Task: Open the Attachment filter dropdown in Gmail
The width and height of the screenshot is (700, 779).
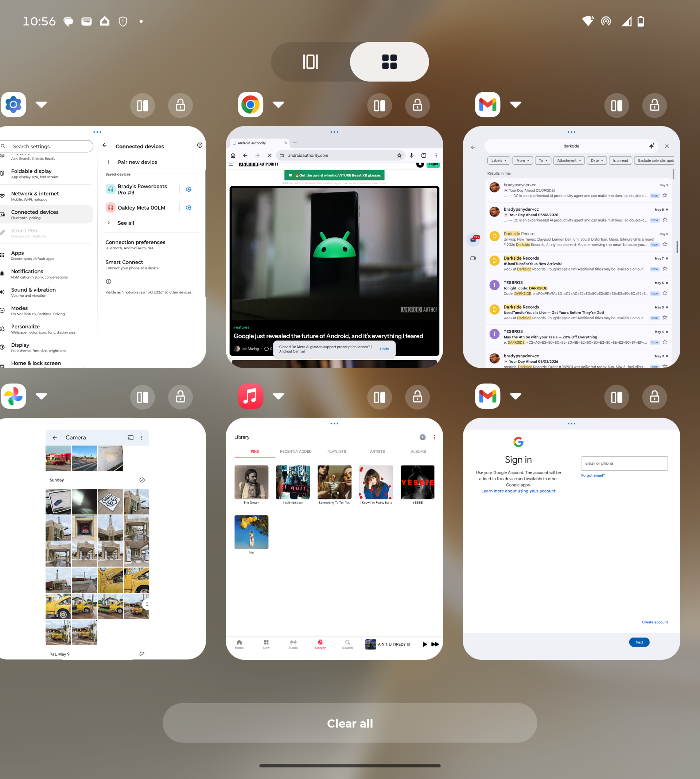Action: click(569, 161)
